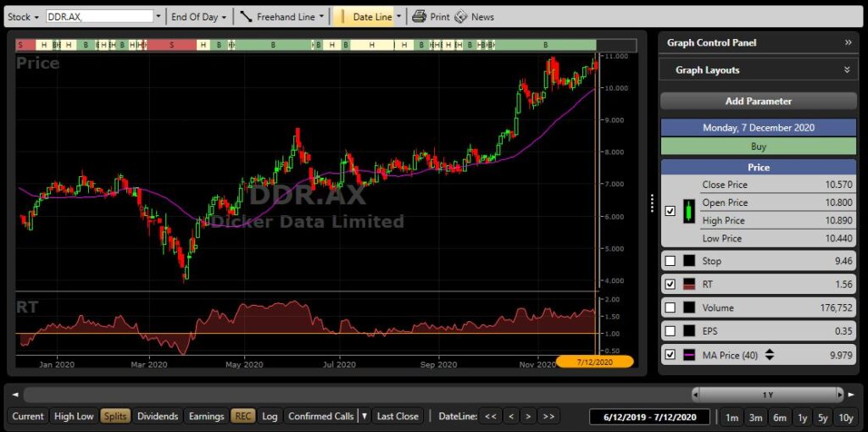The image size is (868, 432).
Task: Toggle the Log scale button
Action: tap(270, 416)
